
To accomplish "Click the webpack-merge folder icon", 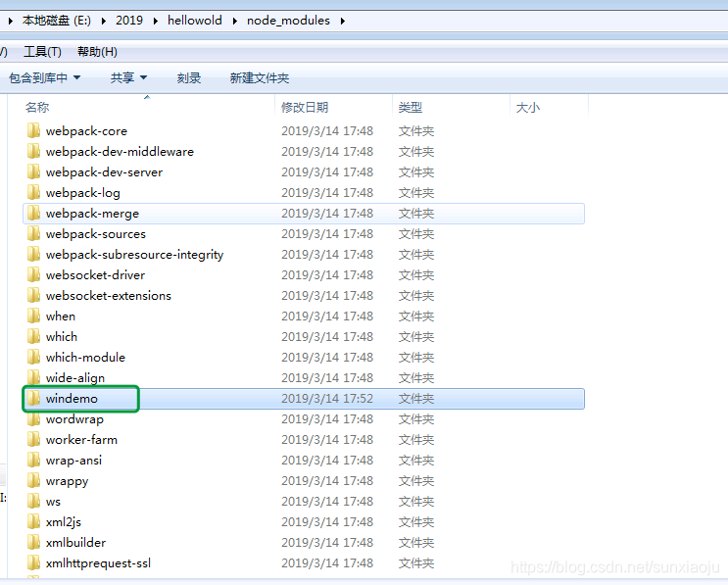I will click(33, 213).
